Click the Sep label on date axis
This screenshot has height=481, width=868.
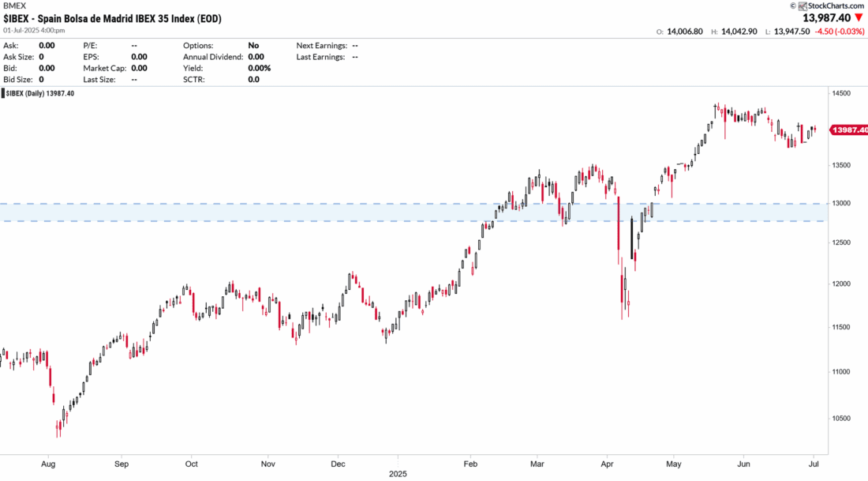(x=122, y=464)
